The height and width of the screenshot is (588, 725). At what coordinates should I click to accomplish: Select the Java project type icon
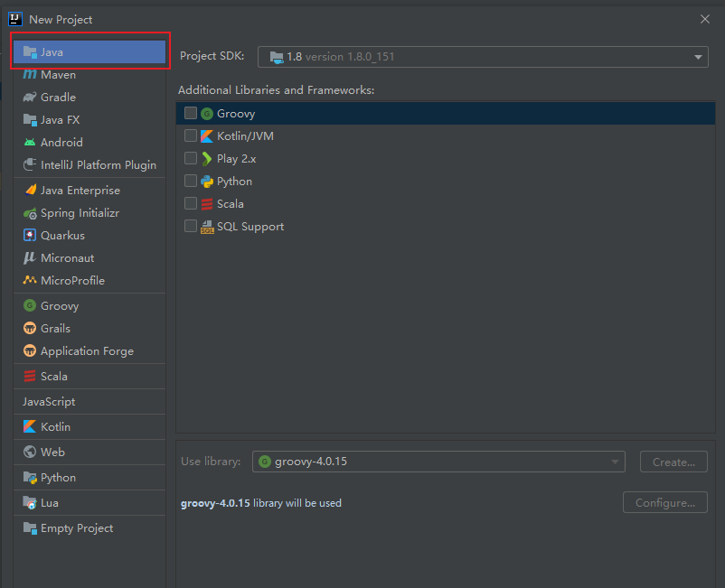[x=30, y=52]
